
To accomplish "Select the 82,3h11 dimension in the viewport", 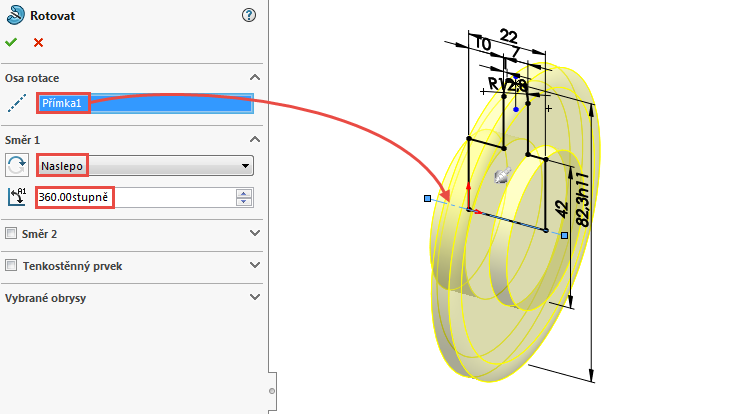I will point(583,200).
